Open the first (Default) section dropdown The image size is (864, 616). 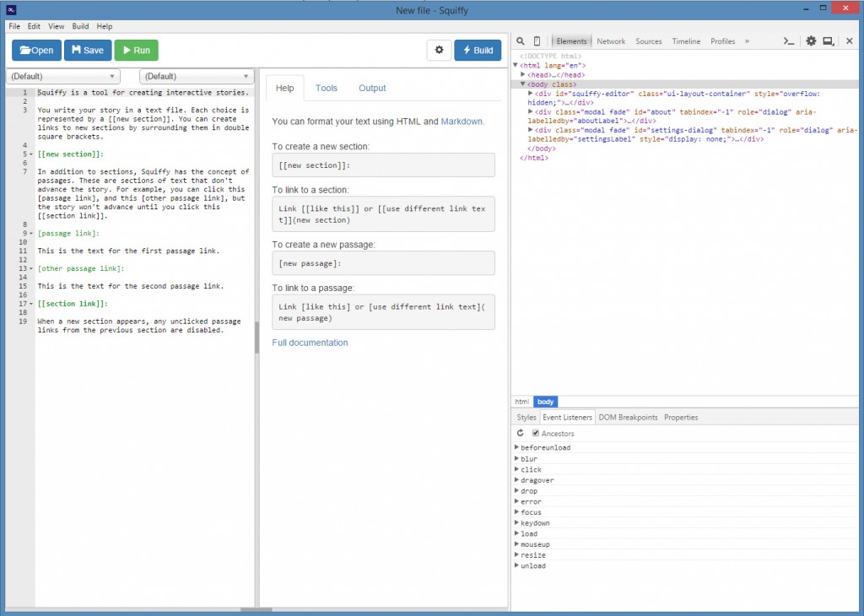point(62,76)
